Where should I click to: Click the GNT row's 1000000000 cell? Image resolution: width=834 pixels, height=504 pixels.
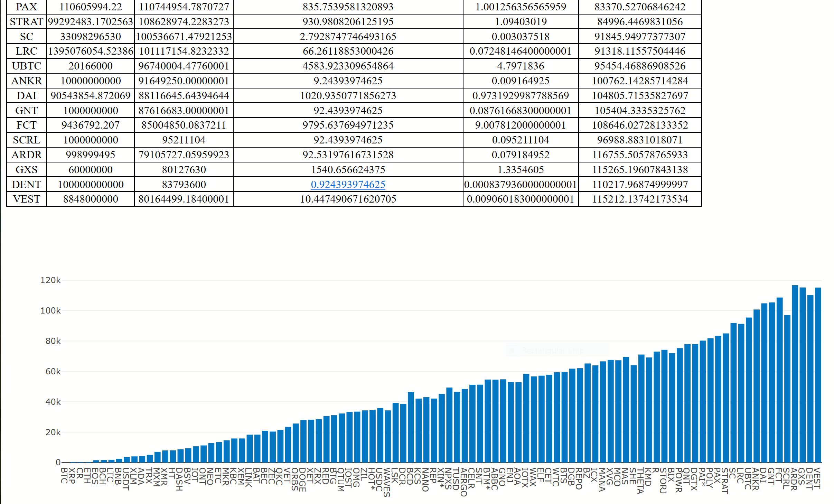point(91,111)
